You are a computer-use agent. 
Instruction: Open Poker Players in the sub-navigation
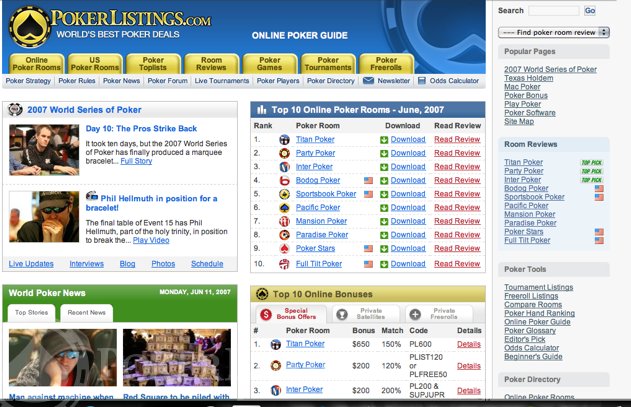278,81
